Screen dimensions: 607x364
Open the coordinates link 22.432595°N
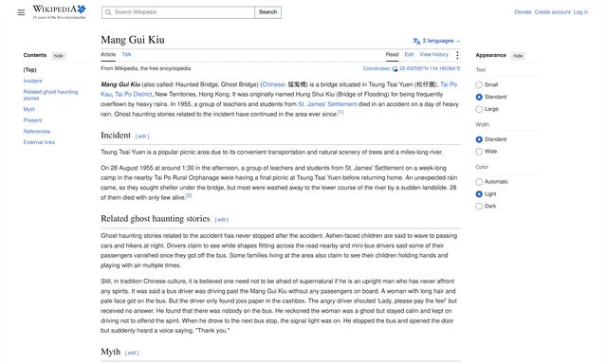click(430, 68)
